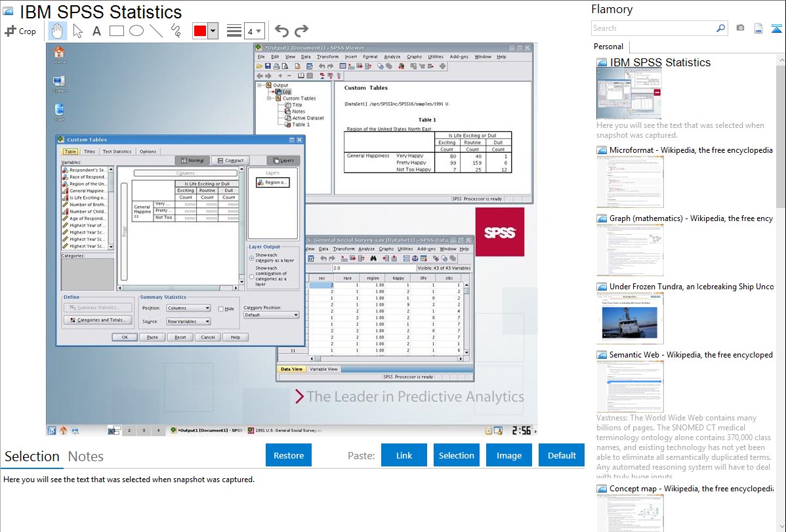Screen dimensions: 786x532
Task: Click the System desktop icon
Action: pyautogui.click(x=59, y=83)
